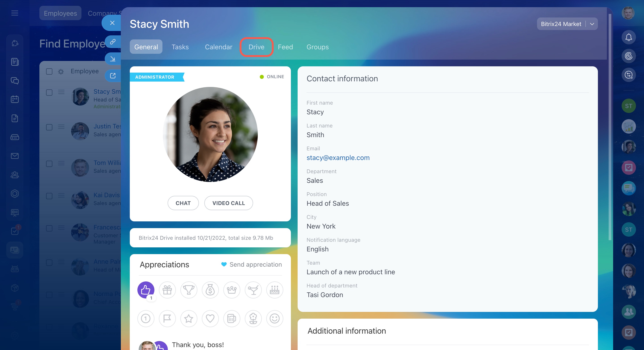This screenshot has width=644, height=350.
Task: Open stacy@example.com email link
Action: pos(338,158)
